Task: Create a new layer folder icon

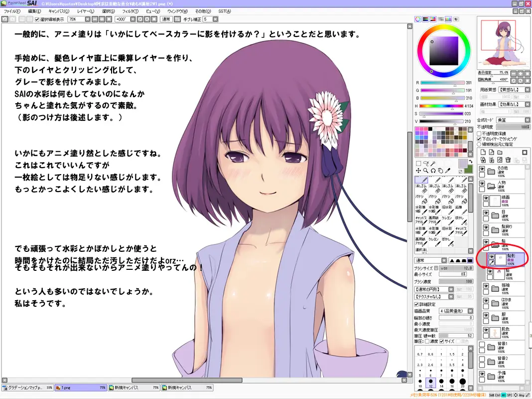Action: point(500,152)
